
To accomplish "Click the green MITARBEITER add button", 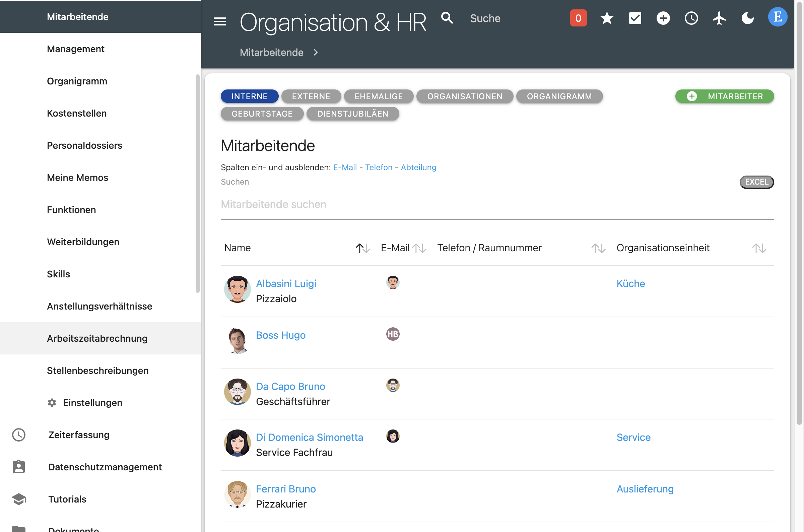I will point(724,96).
